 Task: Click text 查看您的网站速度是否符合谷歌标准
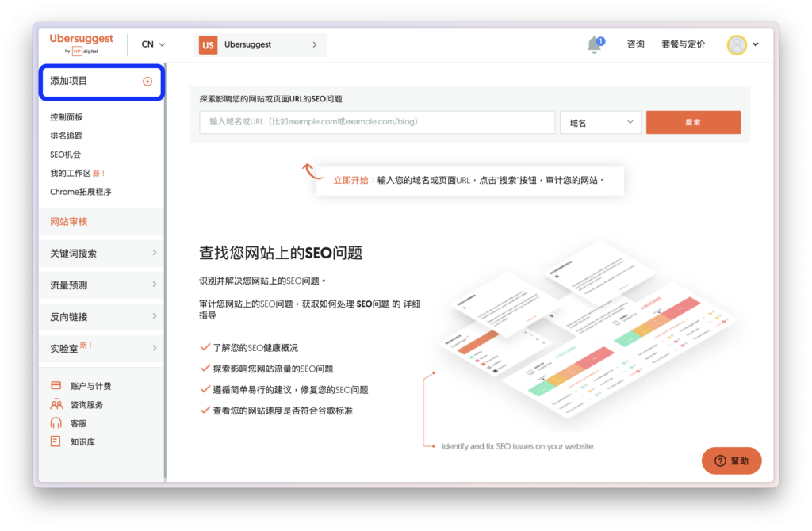[x=283, y=411]
